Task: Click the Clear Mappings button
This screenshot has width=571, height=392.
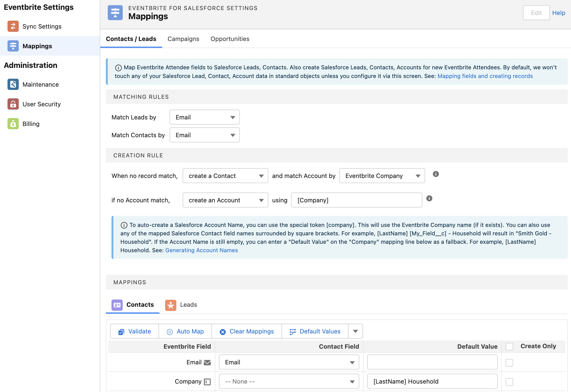Action: point(247,331)
